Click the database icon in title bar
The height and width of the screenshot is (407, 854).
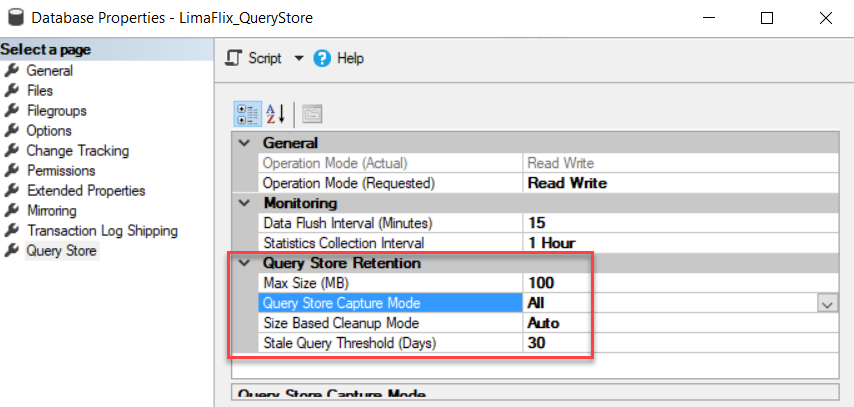tap(17, 18)
